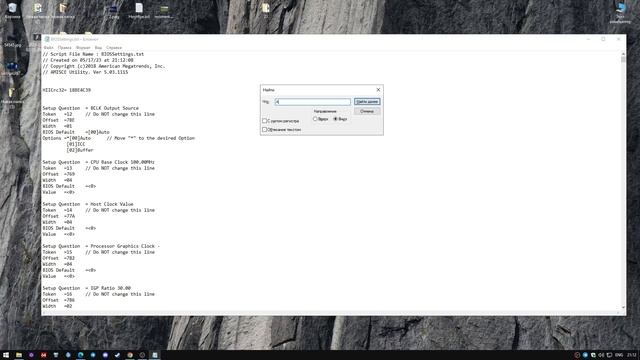640x360 pixels.
Task: Click the volume icon in system tray
Action: pyautogui.click(x=601, y=355)
